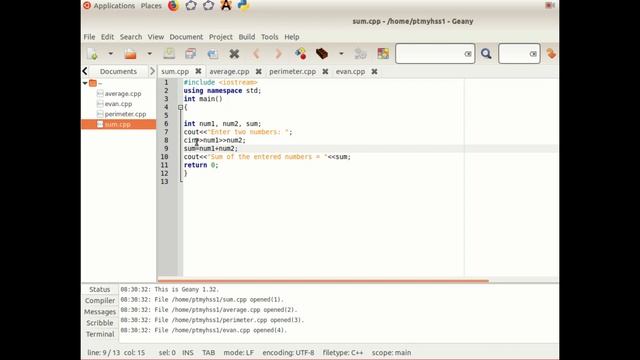Click line number 10 in the margin
640x360 pixels.
(164, 157)
